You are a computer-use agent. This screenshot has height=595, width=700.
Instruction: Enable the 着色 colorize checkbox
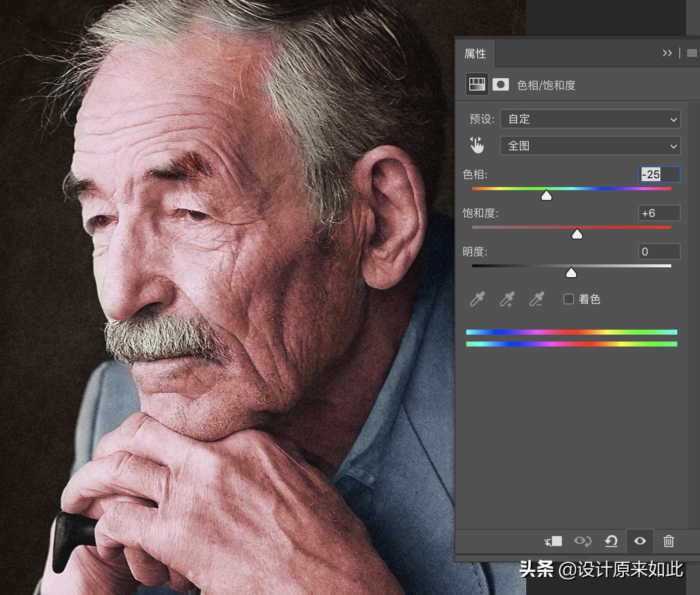[569, 299]
